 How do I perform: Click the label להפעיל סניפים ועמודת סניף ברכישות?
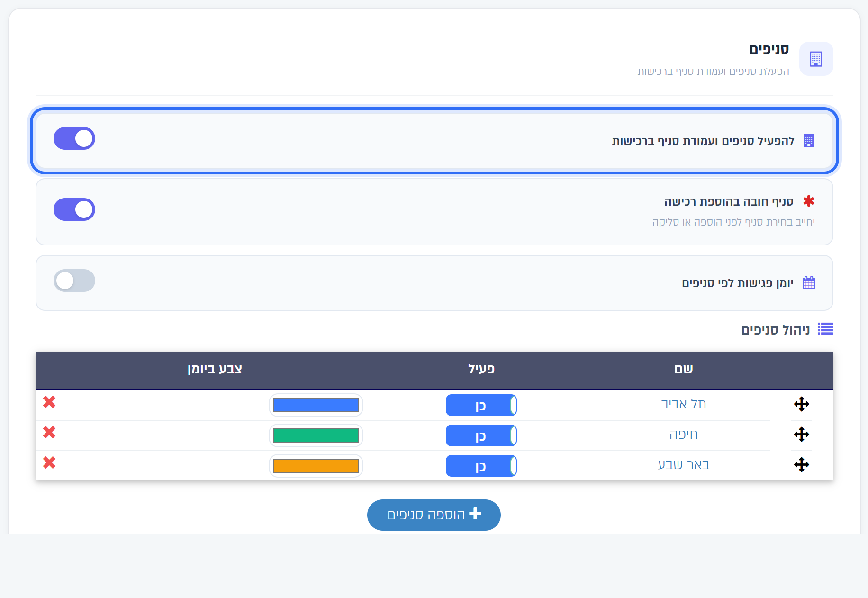703,141
